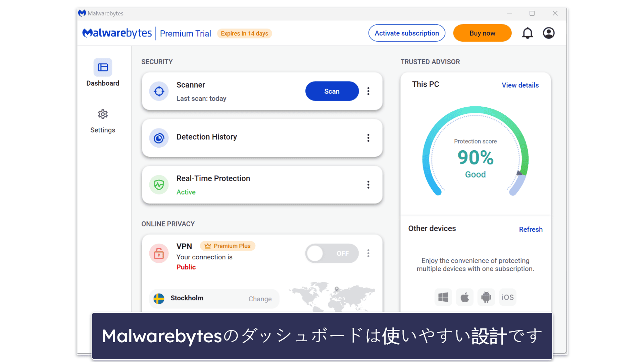This screenshot has width=644, height=362.
Task: Maximize the Malwarebytes window
Action: click(x=532, y=13)
